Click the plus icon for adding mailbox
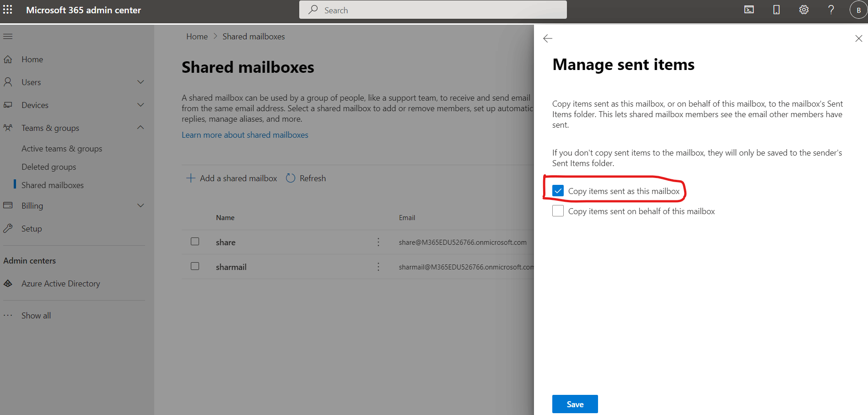Viewport: 868px width, 415px height. (191, 178)
